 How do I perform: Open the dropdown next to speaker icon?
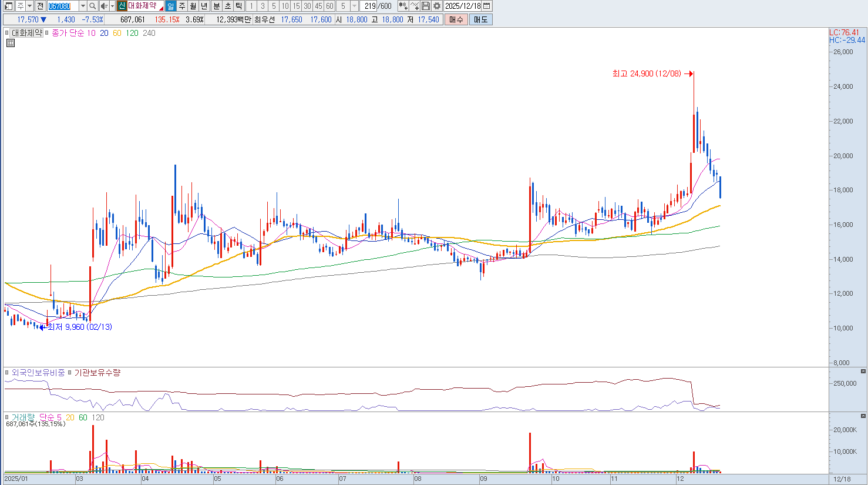(112, 6)
